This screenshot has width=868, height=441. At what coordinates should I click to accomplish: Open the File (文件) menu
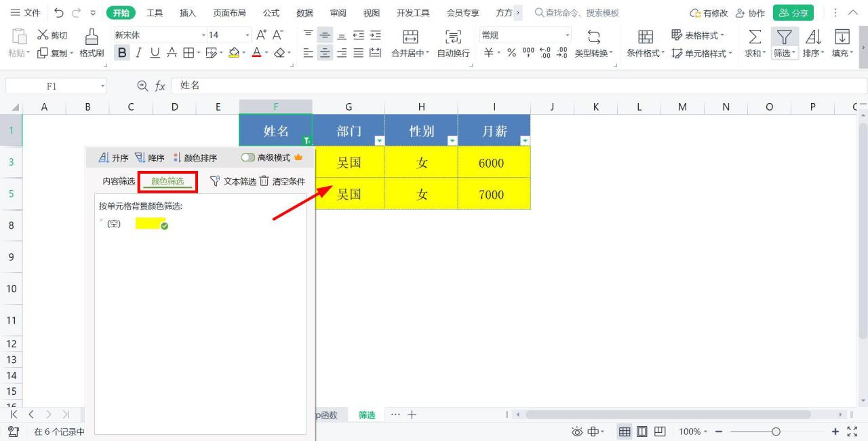[x=26, y=13]
